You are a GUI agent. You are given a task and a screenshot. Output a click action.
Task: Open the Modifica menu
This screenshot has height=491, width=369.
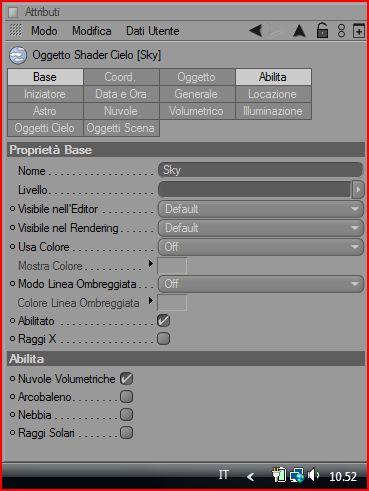(x=92, y=31)
